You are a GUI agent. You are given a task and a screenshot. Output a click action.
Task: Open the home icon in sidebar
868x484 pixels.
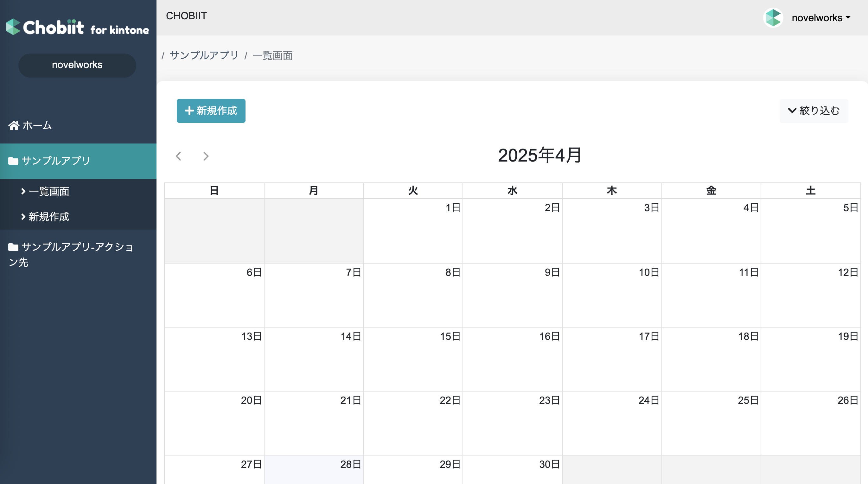pos(14,125)
